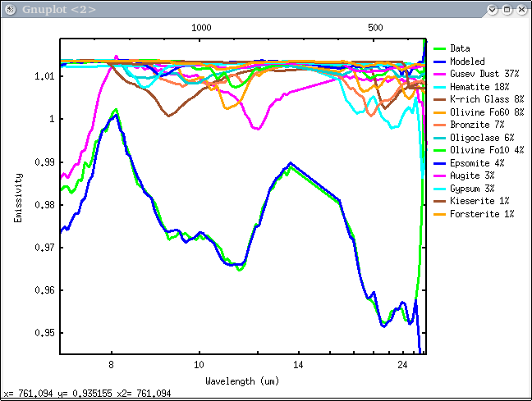The height and width of the screenshot is (401, 532).
Task: Click the 'Epsomite 4%' legend label
Action: (477, 163)
